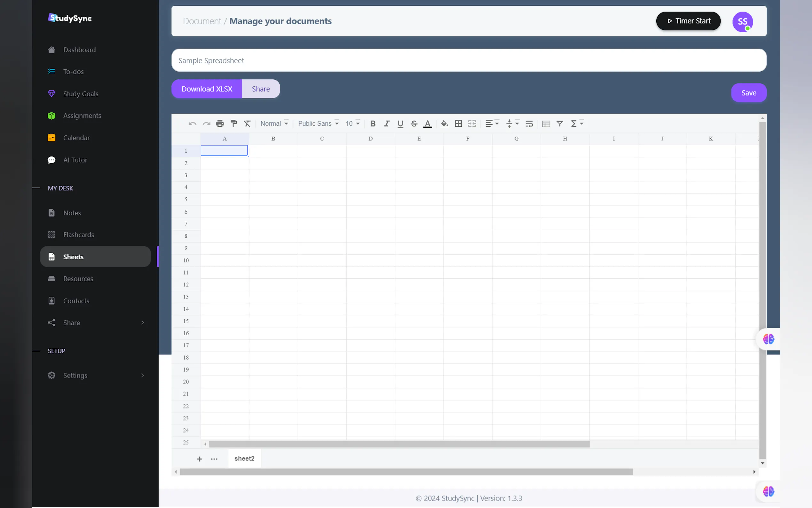
Task: Open the Normal format dropdown
Action: 274,123
